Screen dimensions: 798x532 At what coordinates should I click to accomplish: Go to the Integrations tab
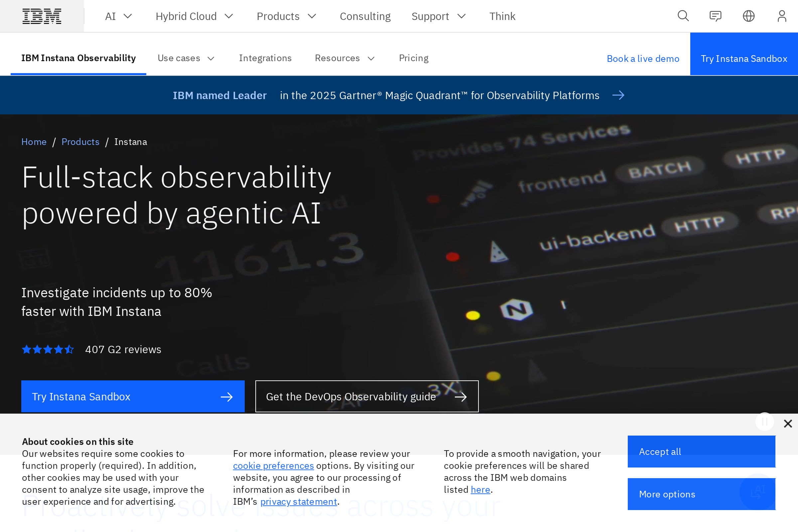tap(265, 59)
